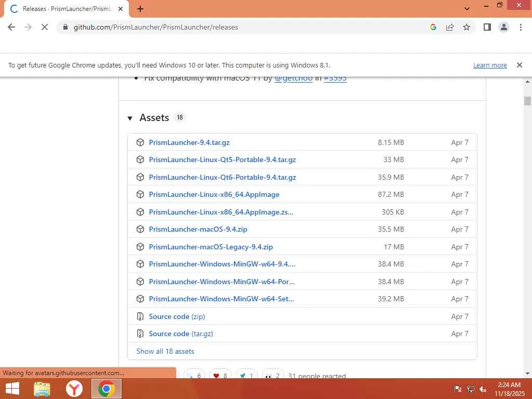Open pull request #3595 link
The image size is (532, 399).
tap(335, 79)
